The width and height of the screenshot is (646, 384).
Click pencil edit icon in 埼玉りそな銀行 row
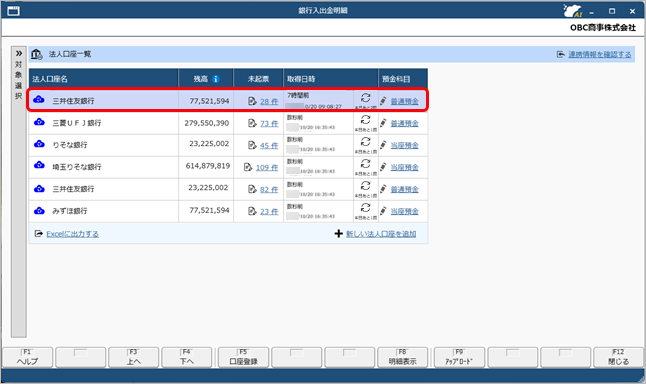383,167
